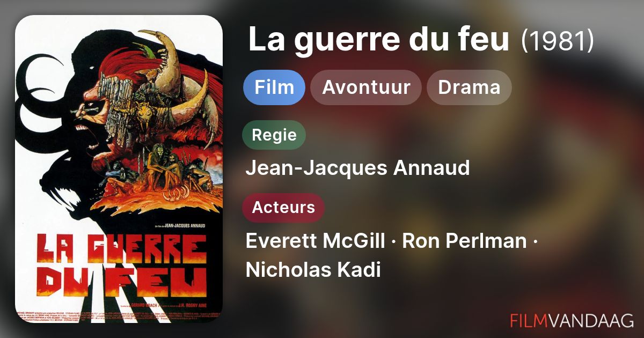Open actor Ron Perlman's page

coord(464,241)
